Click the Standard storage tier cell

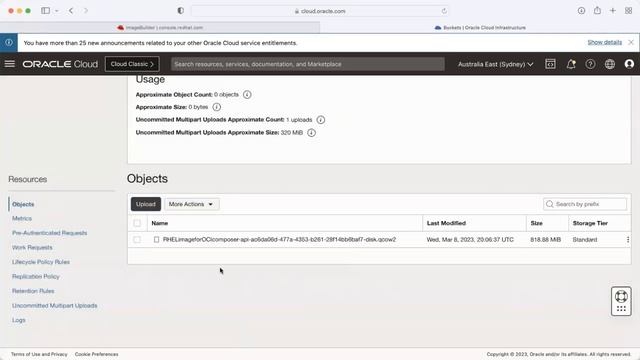[585, 240]
